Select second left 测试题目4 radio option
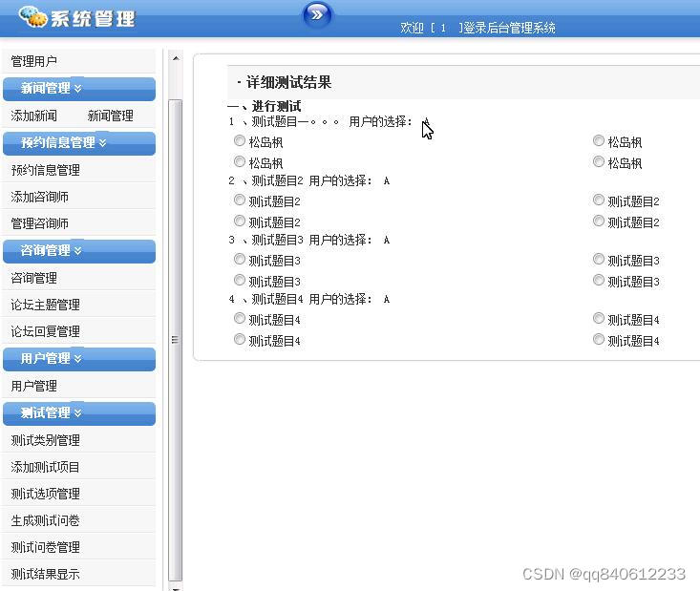Screen dimensions: 700x591 (x=240, y=339)
